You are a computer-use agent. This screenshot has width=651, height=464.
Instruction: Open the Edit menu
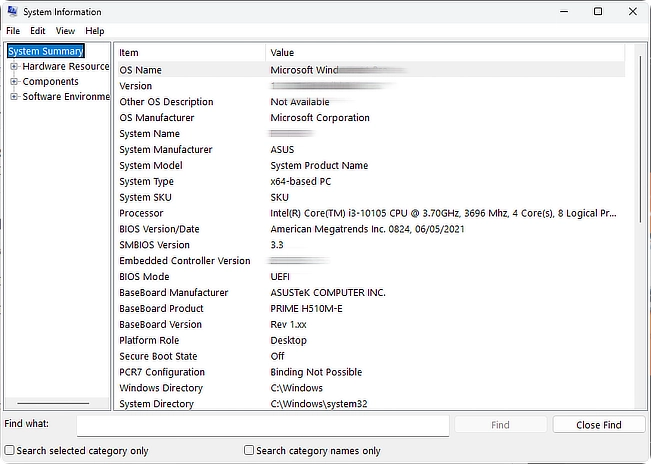pyautogui.click(x=37, y=31)
